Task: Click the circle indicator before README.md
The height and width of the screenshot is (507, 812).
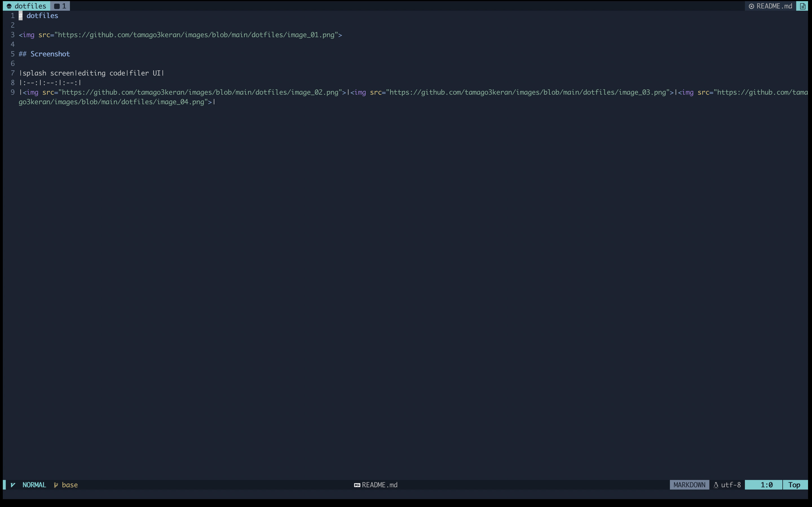Action: tap(751, 6)
